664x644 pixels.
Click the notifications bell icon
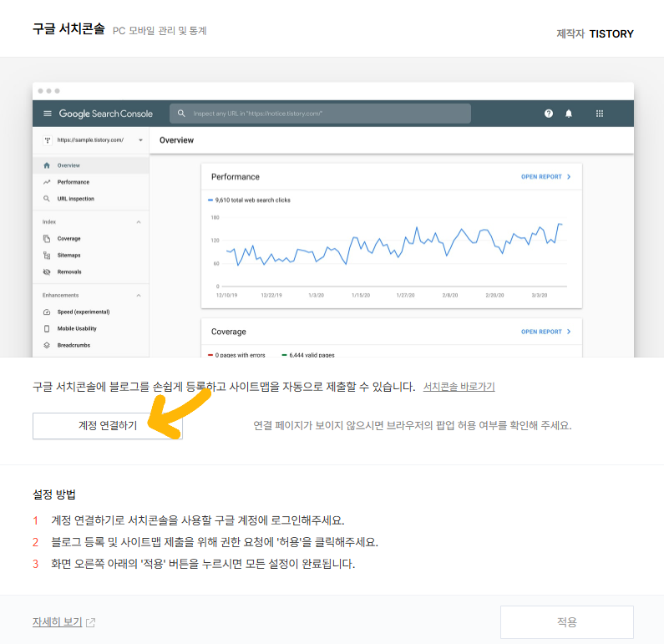click(569, 114)
